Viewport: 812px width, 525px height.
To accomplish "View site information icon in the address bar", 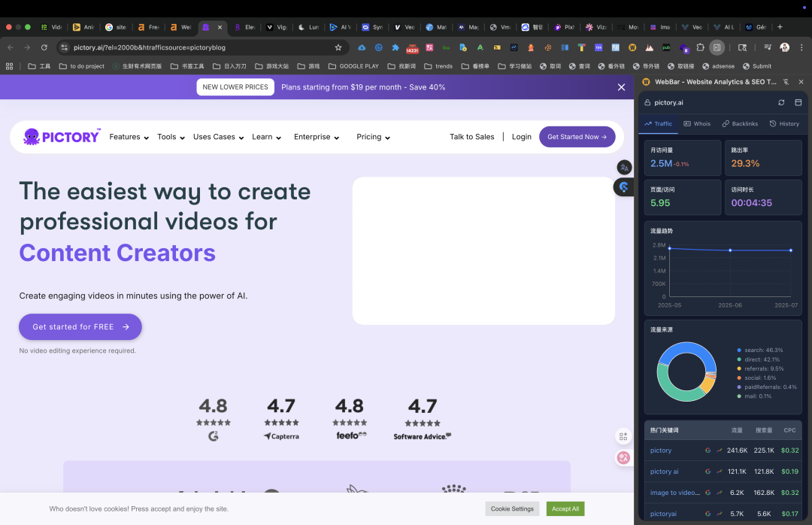I will pos(64,47).
